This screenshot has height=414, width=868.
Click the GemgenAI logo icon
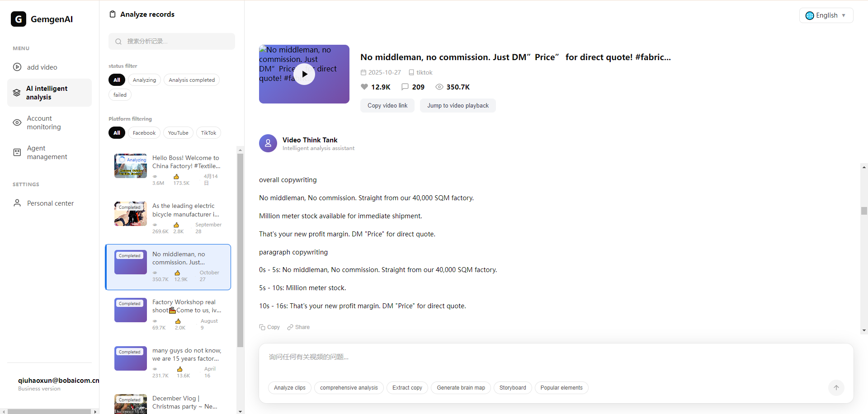(x=19, y=19)
